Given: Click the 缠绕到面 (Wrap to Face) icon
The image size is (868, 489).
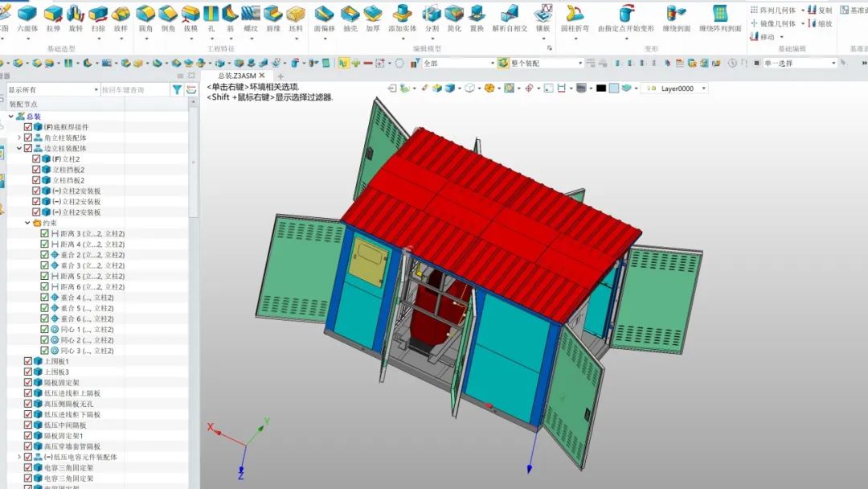Looking at the screenshot, I should [676, 15].
